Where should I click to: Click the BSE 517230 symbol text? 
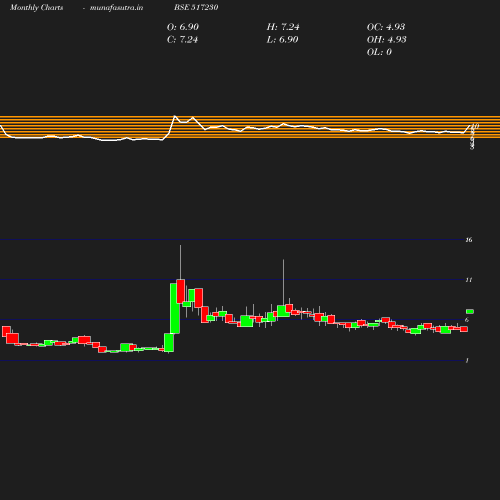coord(196,7)
